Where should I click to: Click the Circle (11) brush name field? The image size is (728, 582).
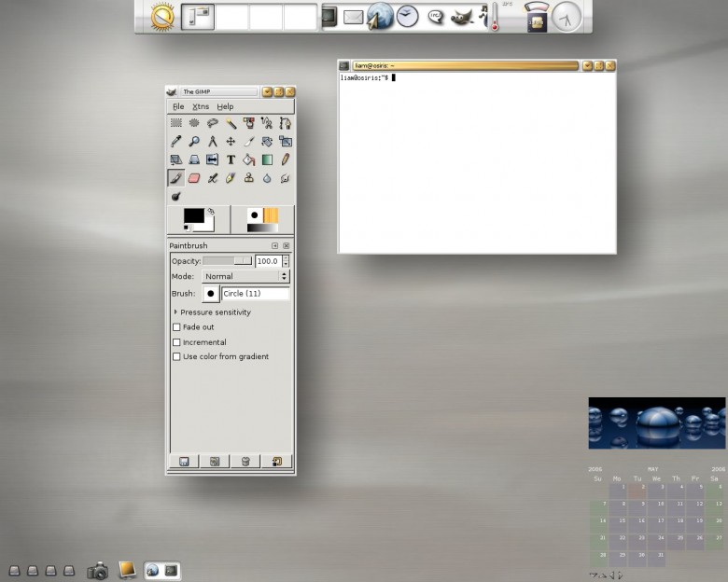[256, 293]
